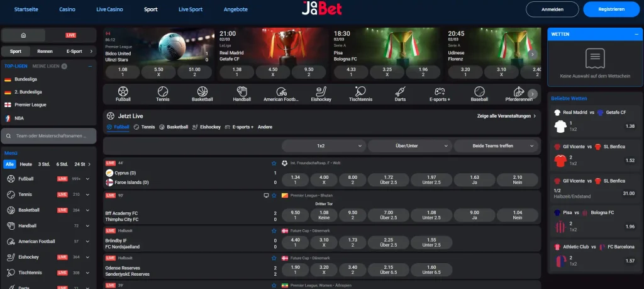The height and width of the screenshot is (289, 644).
Task: Open the Casino navigation item
Action: [x=67, y=9]
